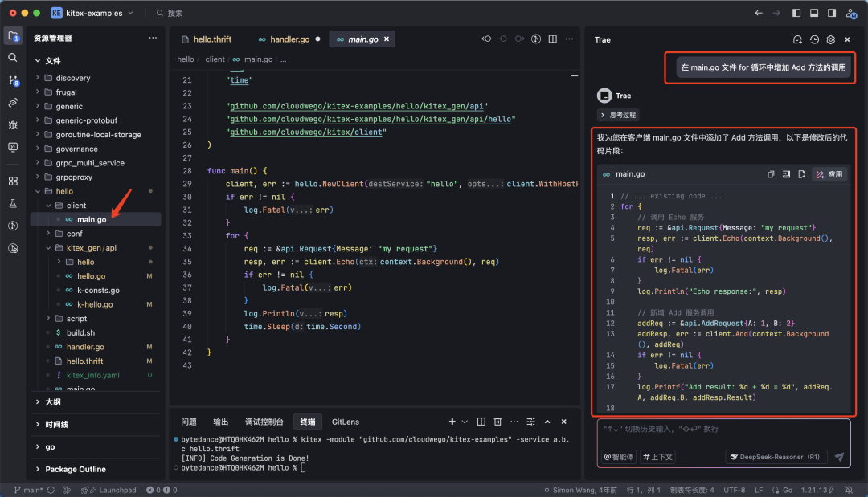Toggle the right secondary sidebar visibility
Viewport: 868px width, 497px height.
point(831,13)
